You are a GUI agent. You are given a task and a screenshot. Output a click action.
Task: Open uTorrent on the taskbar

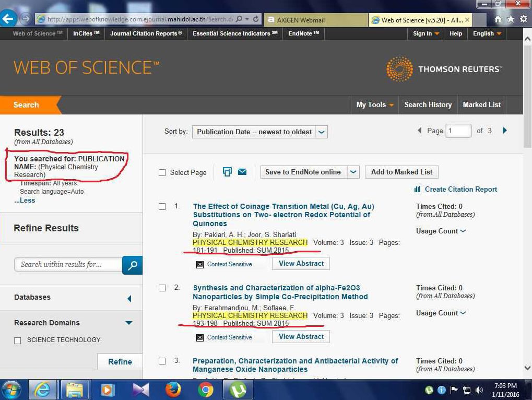(x=238, y=390)
